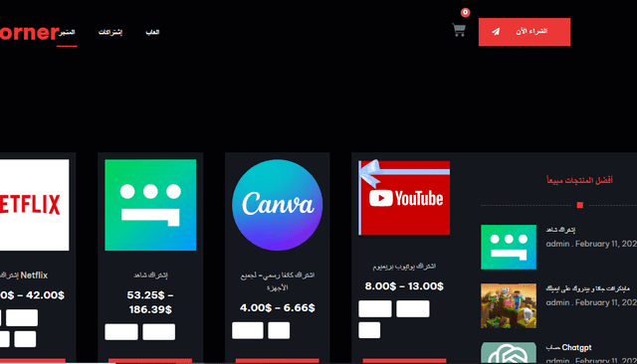637x364 pixels.
Task: Open the shopping cart icon
Action: pos(459,30)
